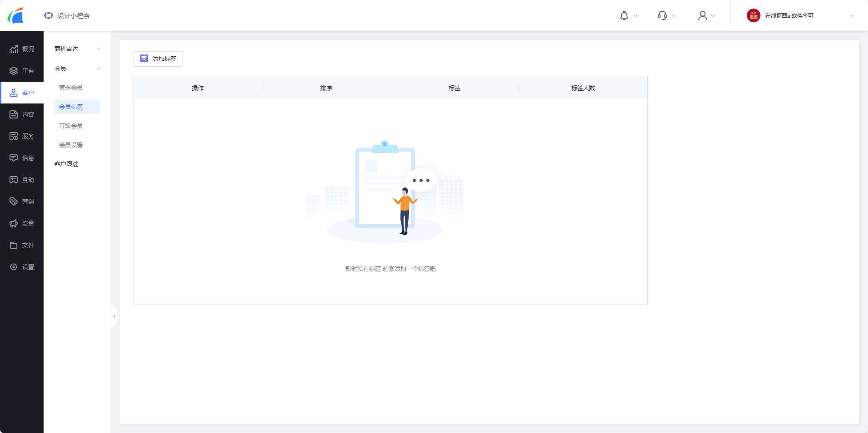Collapse the secondary sidebar panel handle

[x=114, y=316]
